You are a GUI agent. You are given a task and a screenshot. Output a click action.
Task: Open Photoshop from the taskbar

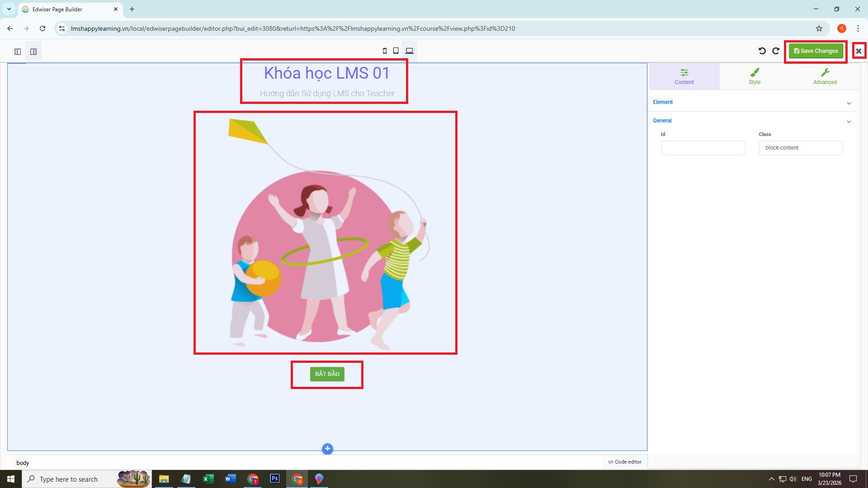click(x=274, y=479)
